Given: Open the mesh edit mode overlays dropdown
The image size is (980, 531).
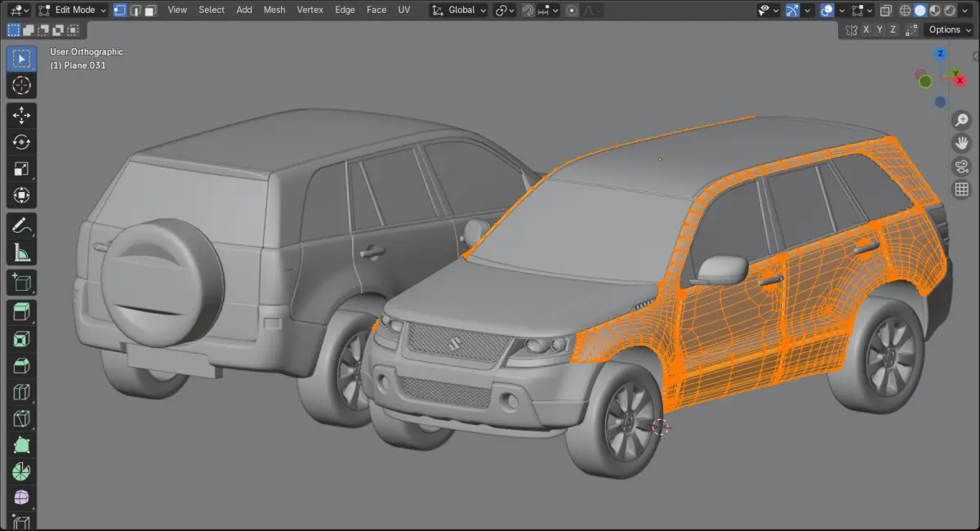Looking at the screenshot, I should click(861, 10).
